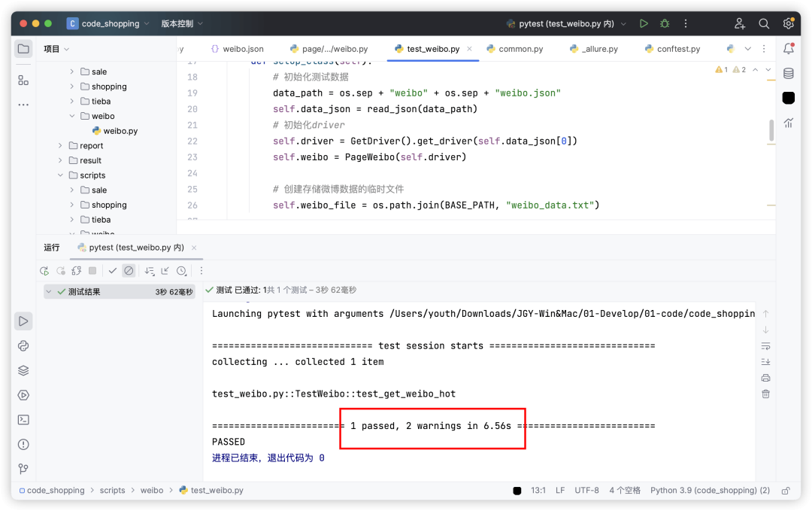Screen dimensions: 812x511
Task: Toggle read-only lock in status bar
Action: (x=786, y=490)
